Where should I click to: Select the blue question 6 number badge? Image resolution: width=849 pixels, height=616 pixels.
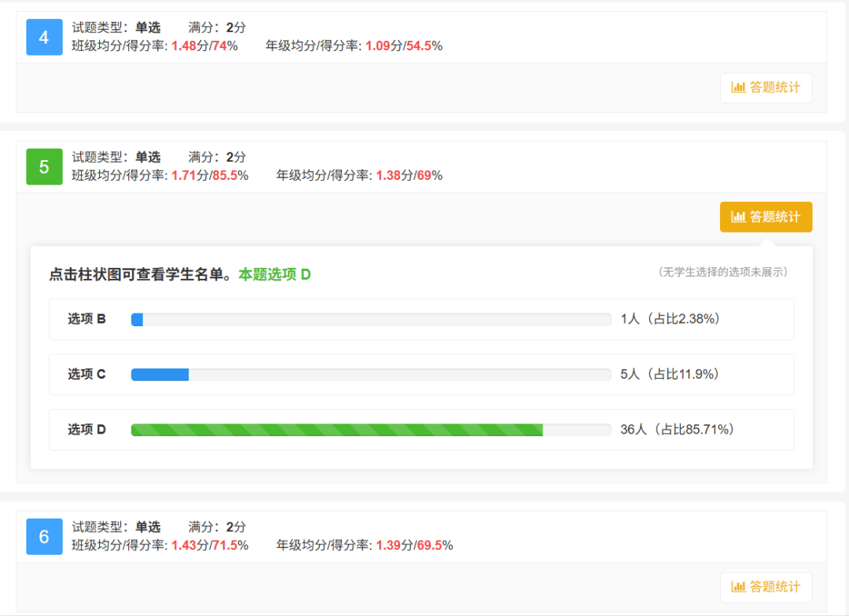44,537
